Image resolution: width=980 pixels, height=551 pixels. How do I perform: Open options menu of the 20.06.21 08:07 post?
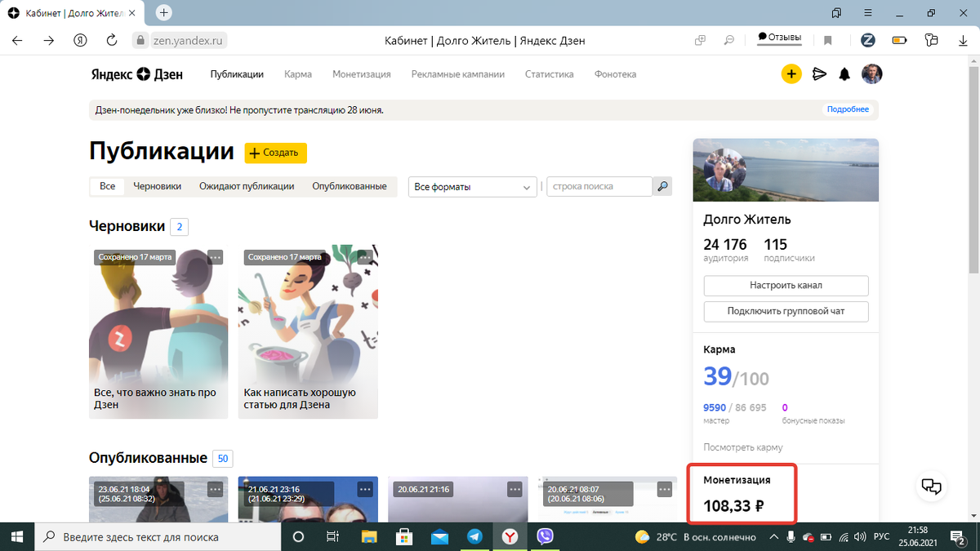point(665,489)
